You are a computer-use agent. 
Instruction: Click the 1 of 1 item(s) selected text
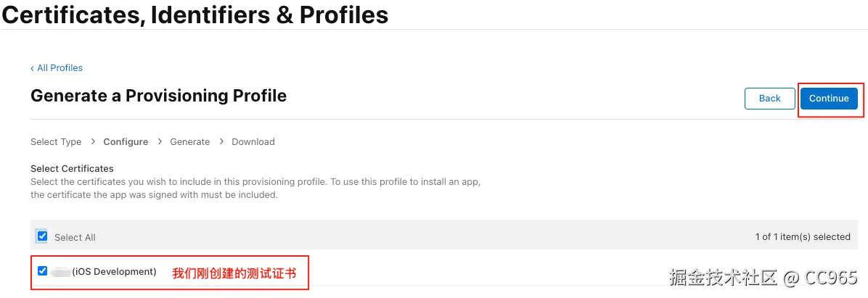click(x=803, y=237)
